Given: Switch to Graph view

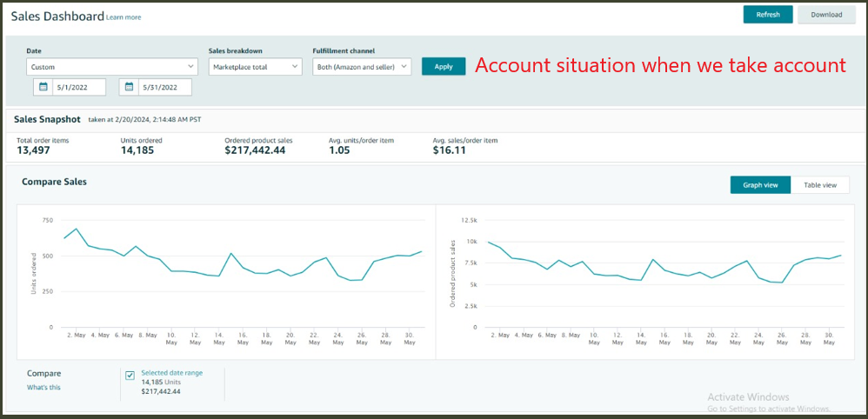Looking at the screenshot, I should [760, 185].
